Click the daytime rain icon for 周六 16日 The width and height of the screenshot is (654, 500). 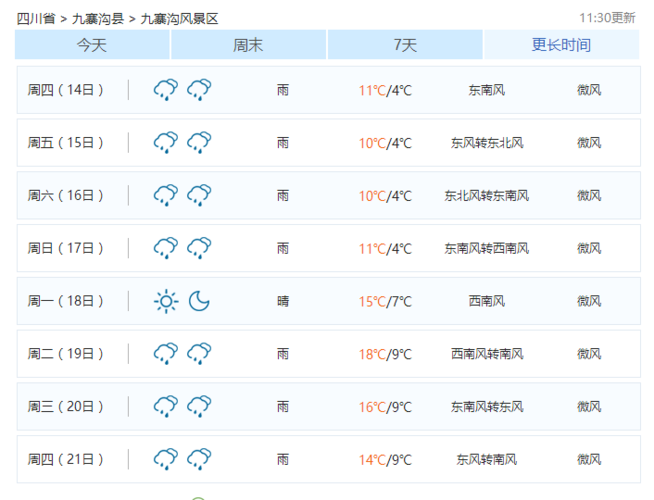[x=166, y=195]
